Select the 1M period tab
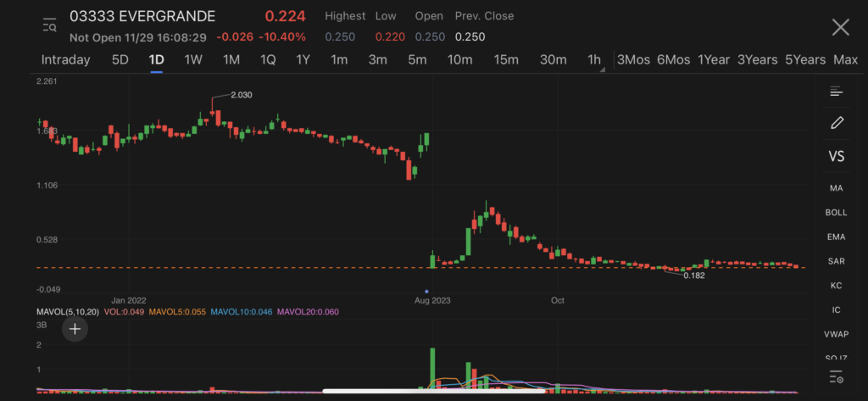The height and width of the screenshot is (401, 868). click(x=231, y=60)
